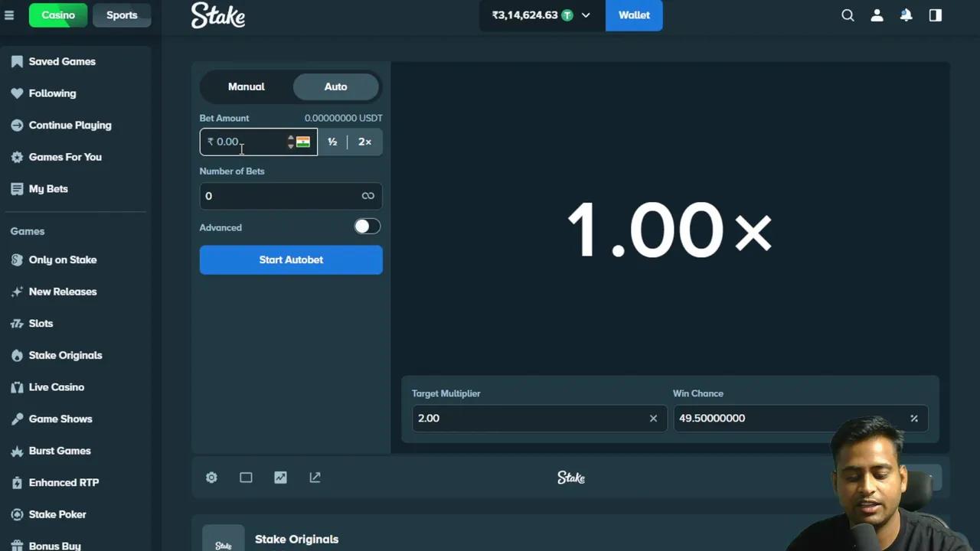Toggle theatre mode with the rectangle icon

point(246,478)
